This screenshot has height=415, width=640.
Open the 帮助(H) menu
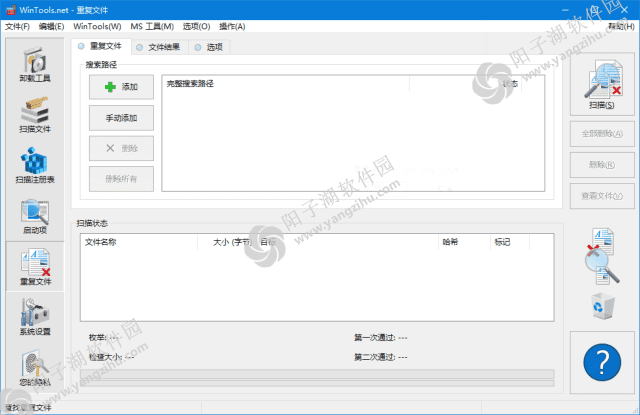pyautogui.click(x=621, y=27)
